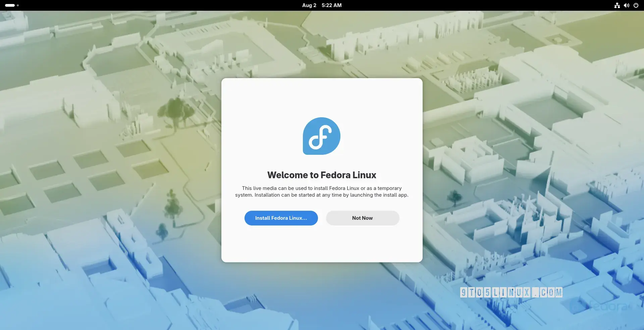644x330 pixels.
Task: Click the text starting "This live media can be used"
Action: click(322, 192)
